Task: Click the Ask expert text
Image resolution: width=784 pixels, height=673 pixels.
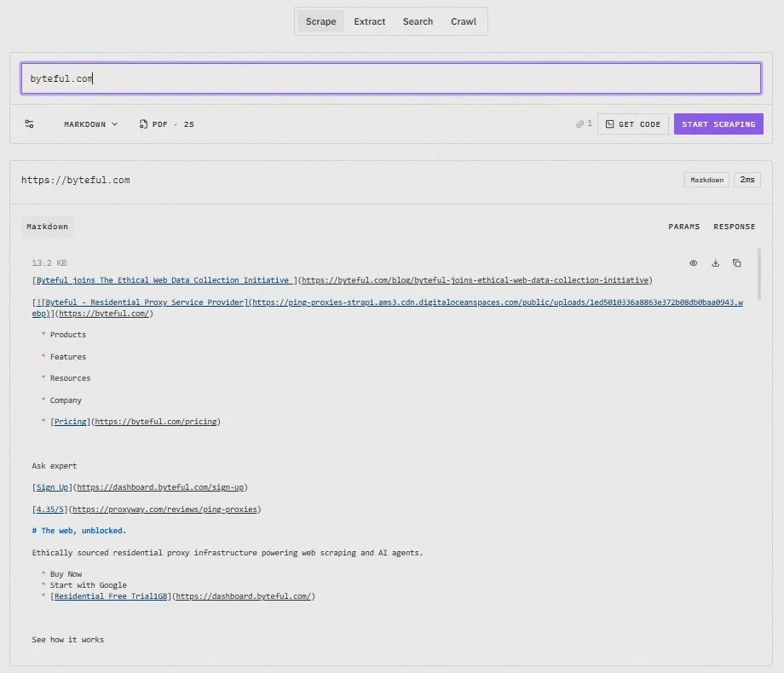Action: click(55, 465)
